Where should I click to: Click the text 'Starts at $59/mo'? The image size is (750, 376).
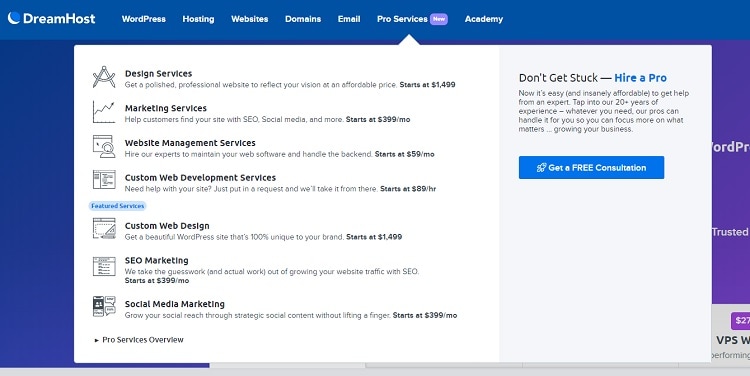(404, 154)
